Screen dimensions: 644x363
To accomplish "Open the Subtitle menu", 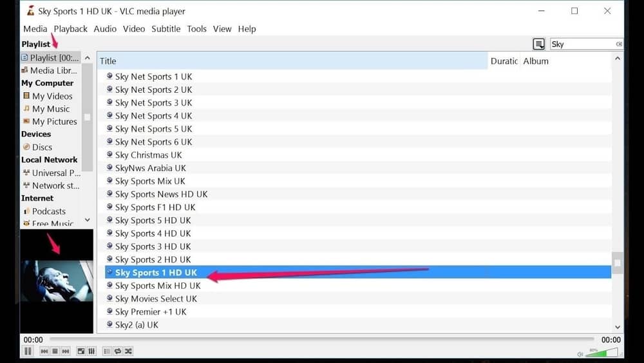I will coord(166,29).
